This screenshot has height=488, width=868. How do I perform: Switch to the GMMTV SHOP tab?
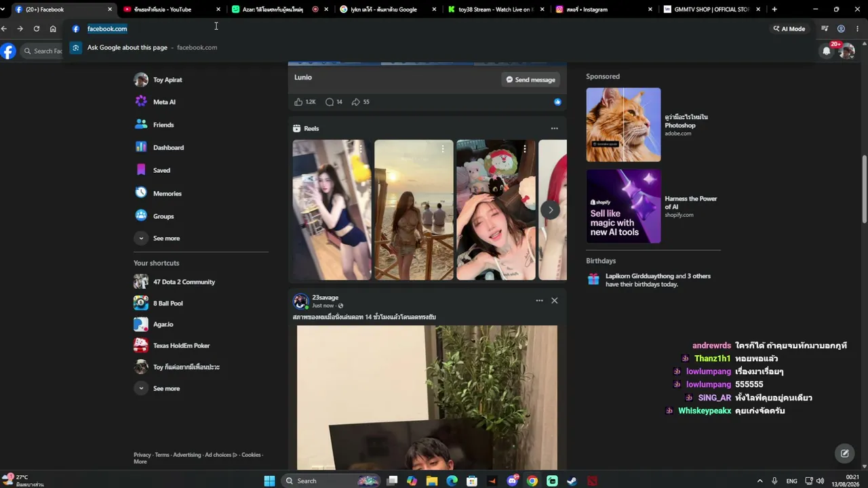pos(711,9)
